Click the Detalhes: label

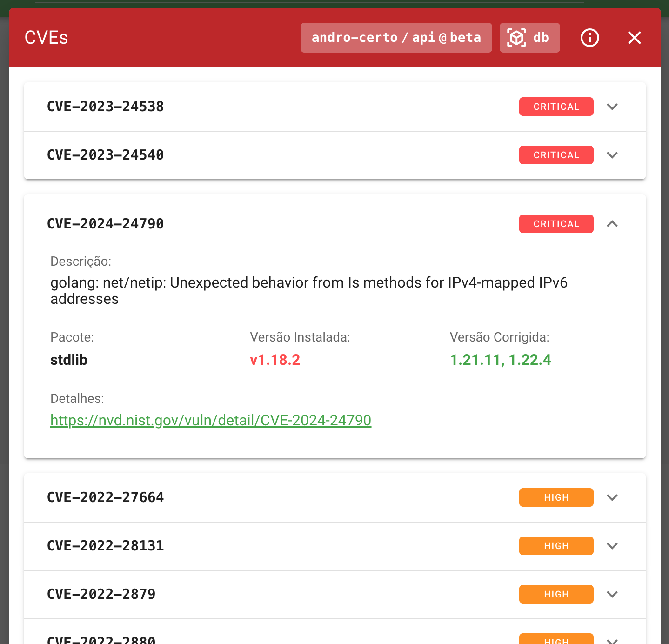[x=77, y=399]
